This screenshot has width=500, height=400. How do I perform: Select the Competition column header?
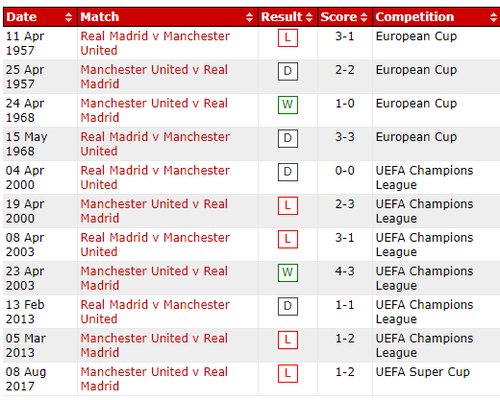[437, 17]
